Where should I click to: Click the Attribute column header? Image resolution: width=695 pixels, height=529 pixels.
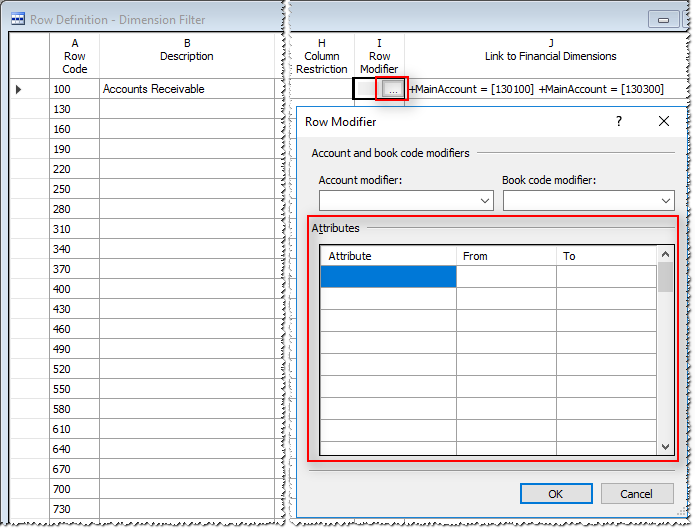click(388, 256)
